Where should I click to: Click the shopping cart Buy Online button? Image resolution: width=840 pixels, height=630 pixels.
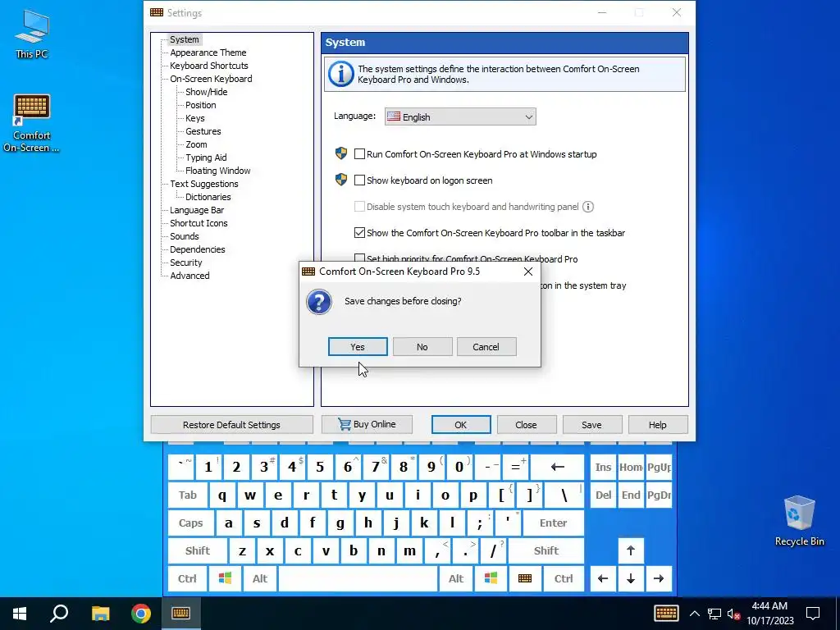point(367,424)
